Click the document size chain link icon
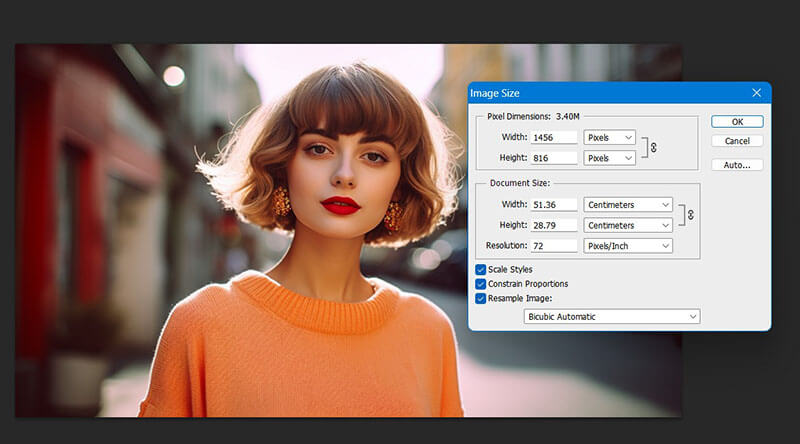 click(690, 215)
